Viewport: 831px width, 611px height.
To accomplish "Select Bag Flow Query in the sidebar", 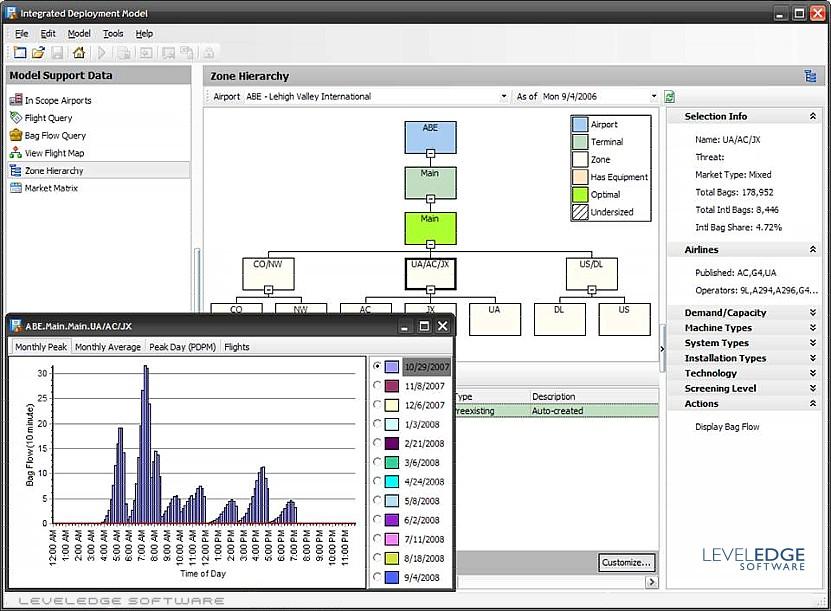I will (x=55, y=136).
